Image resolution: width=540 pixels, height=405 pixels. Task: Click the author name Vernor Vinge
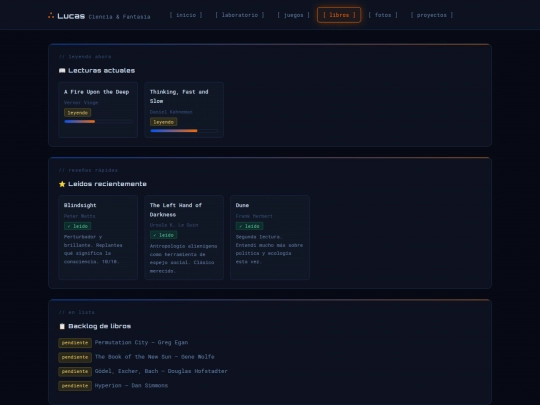point(81,103)
